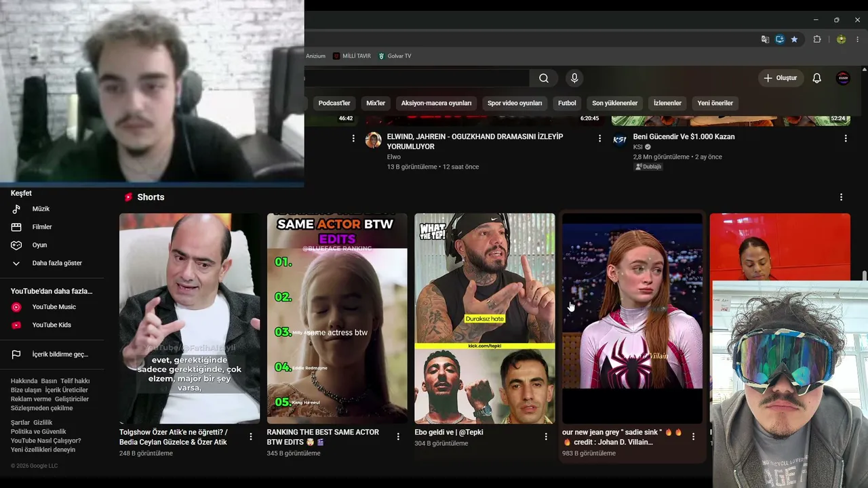The width and height of the screenshot is (868, 488).
Task: Open options for the Tolgshow Özer Atik short
Action: (x=251, y=437)
